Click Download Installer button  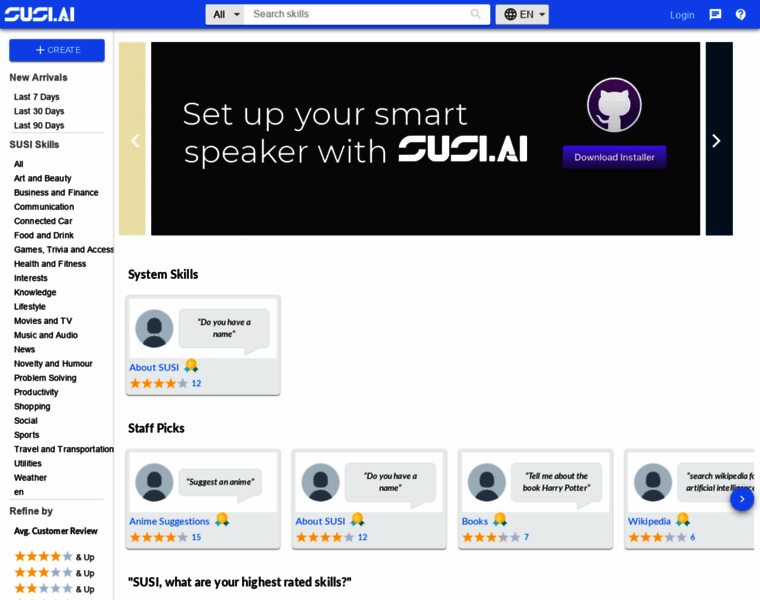(x=614, y=157)
